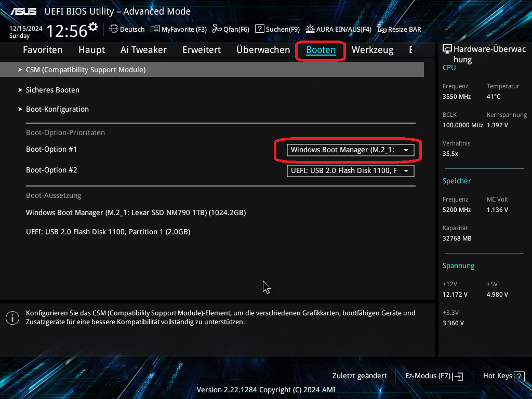532x399 pixels.
Task: Click the +3.3V value 3.360 V
Action: click(x=453, y=323)
